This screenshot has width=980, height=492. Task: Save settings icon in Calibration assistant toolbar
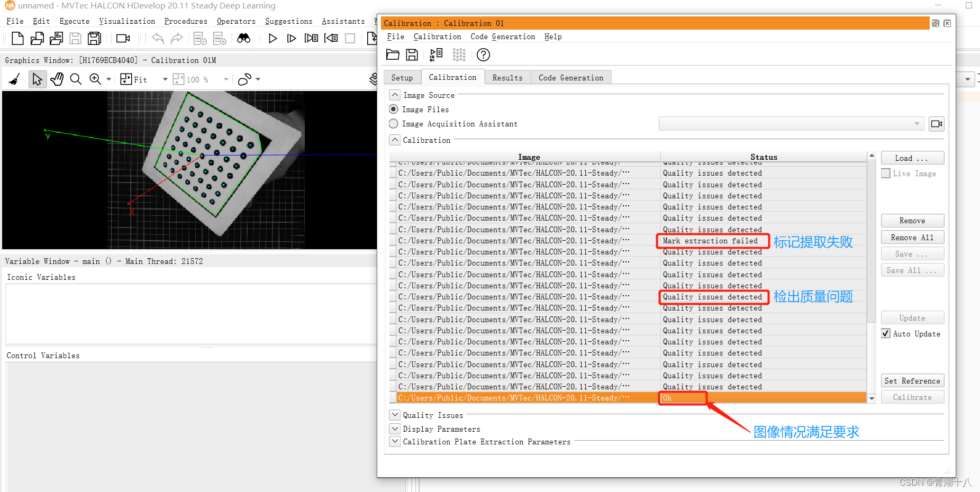click(412, 54)
